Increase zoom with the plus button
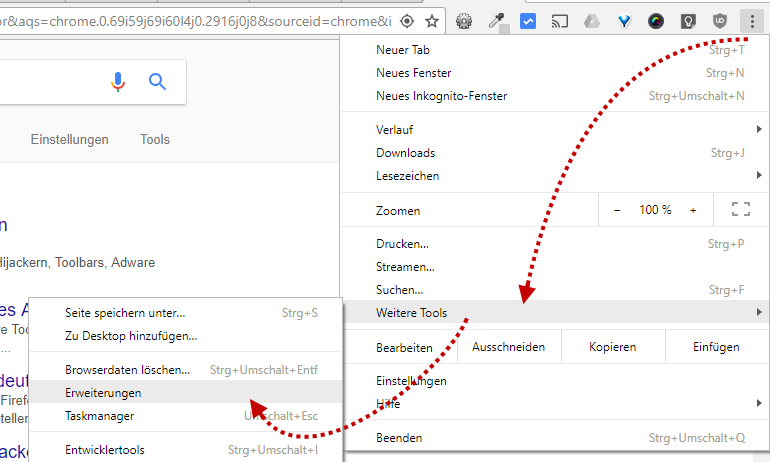The image size is (770, 462). pyautogui.click(x=693, y=210)
